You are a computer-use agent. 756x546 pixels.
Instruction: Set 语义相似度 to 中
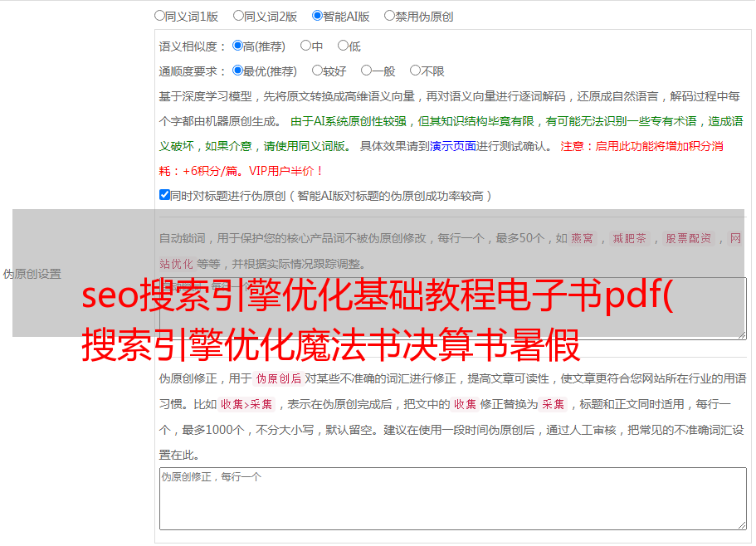[x=305, y=46]
